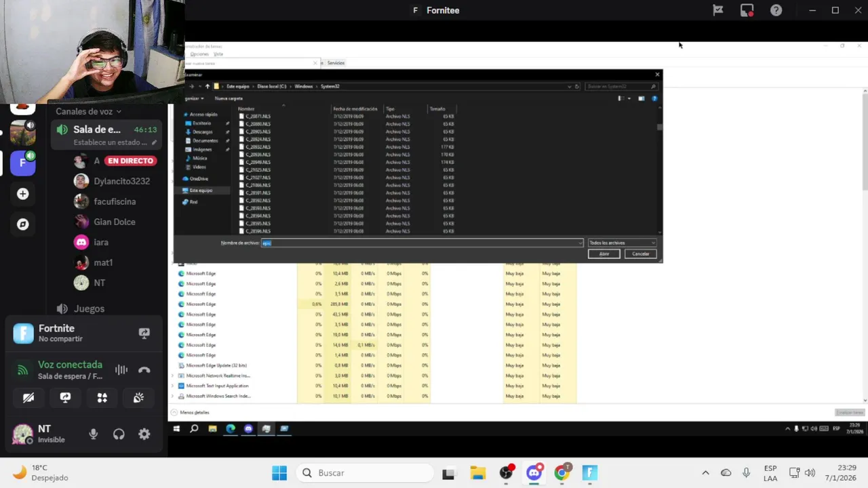The image size is (868, 488).
Task: Refresh the System32 folder in dialog
Action: coord(577,86)
